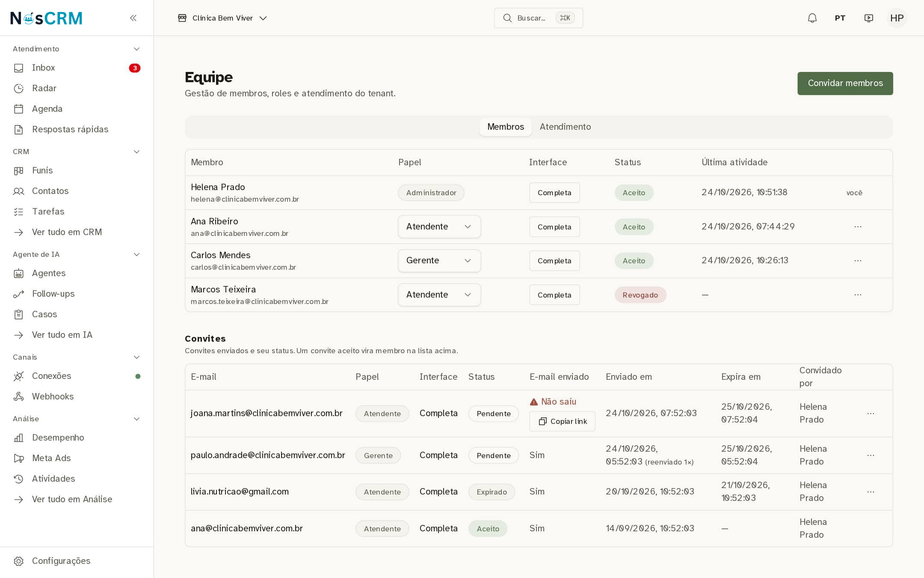Image resolution: width=924 pixels, height=578 pixels.
Task: Click paulo.andrade@clinicabemviver.com.br email cell
Action: (x=268, y=455)
